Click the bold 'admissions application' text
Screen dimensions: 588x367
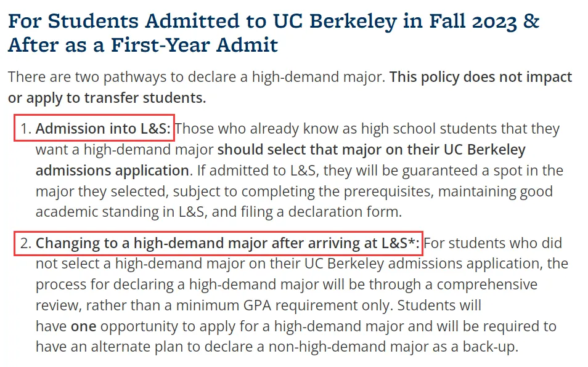click(112, 171)
